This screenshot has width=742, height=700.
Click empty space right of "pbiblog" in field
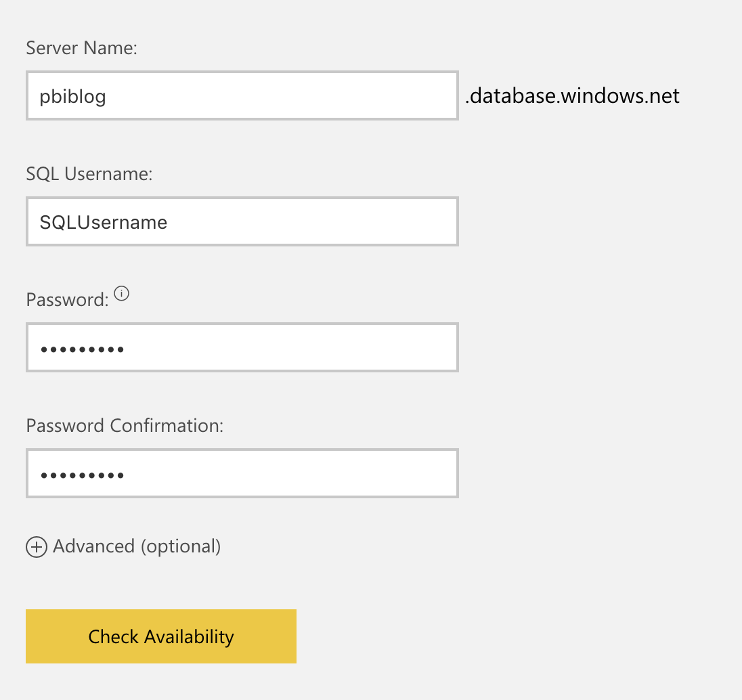(x=305, y=96)
